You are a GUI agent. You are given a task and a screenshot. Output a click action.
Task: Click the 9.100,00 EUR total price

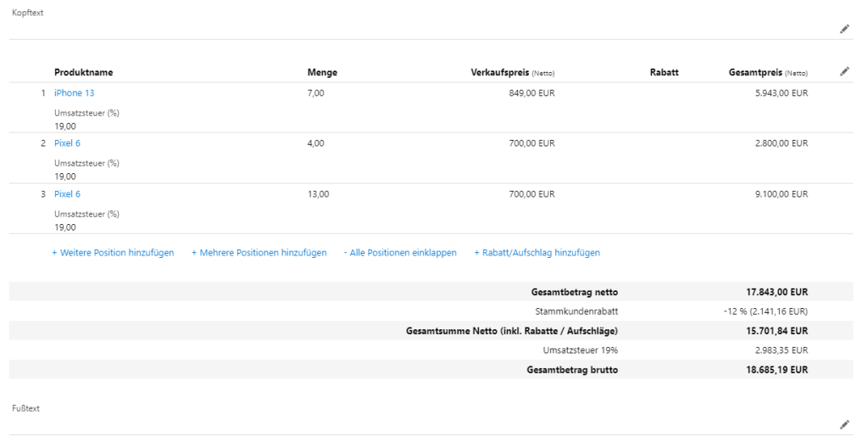tap(781, 194)
